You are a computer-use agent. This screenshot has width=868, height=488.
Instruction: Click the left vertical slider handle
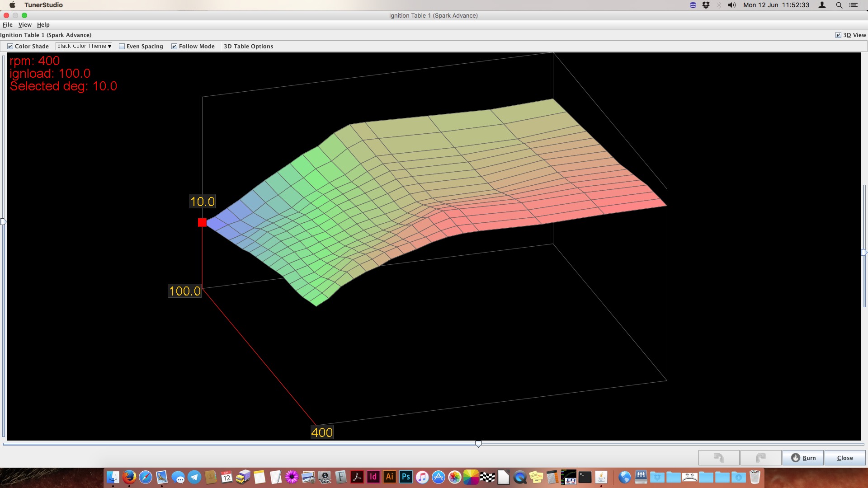pyautogui.click(x=3, y=221)
